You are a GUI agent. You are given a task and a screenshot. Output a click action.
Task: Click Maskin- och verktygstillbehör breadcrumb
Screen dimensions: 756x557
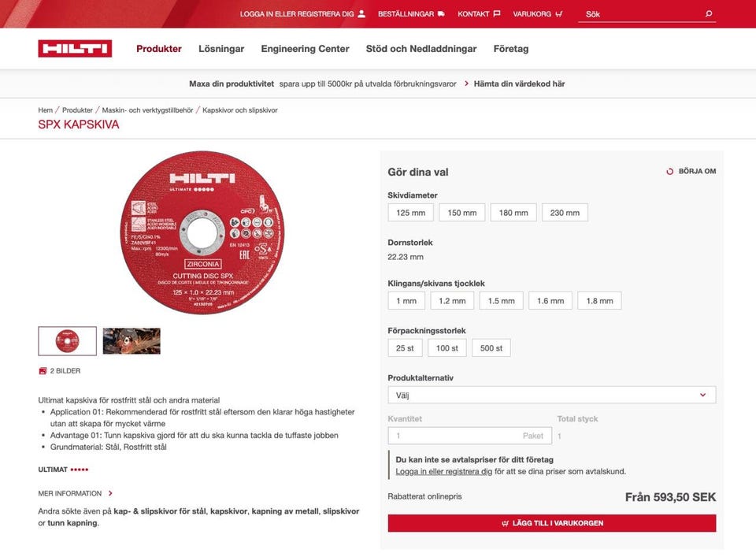[147, 110]
